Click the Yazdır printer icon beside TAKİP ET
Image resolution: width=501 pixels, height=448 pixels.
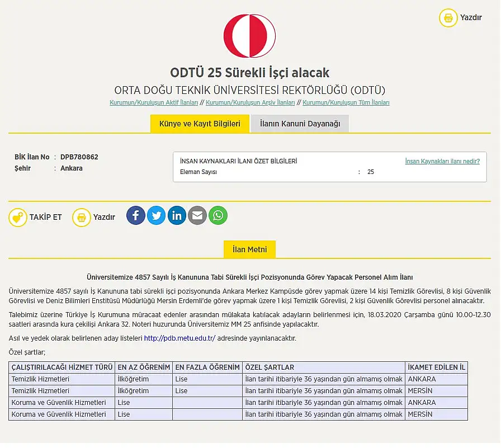(82, 218)
